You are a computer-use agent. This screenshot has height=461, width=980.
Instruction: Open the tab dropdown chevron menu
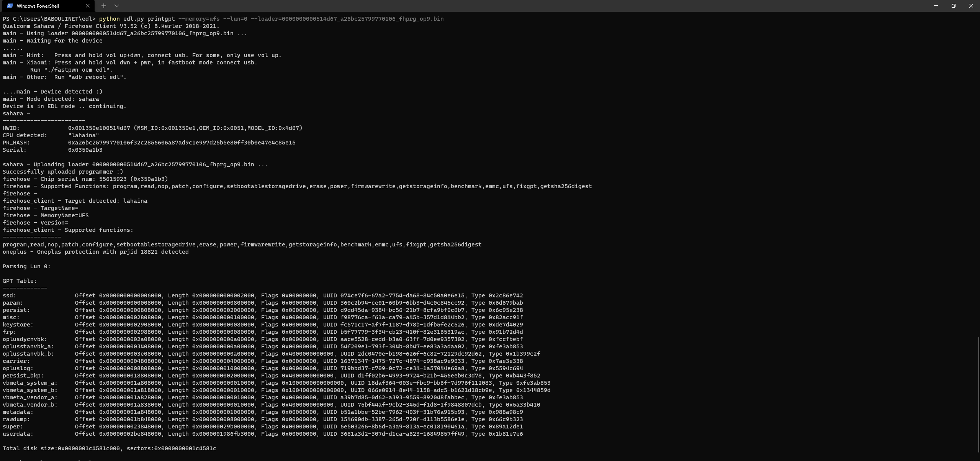[x=117, y=6]
